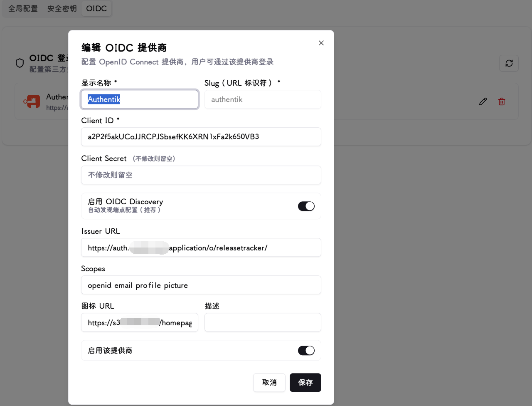The height and width of the screenshot is (406, 532).
Task: Click the dialog subtitle about OpenID Connect
Action: pyautogui.click(x=177, y=62)
